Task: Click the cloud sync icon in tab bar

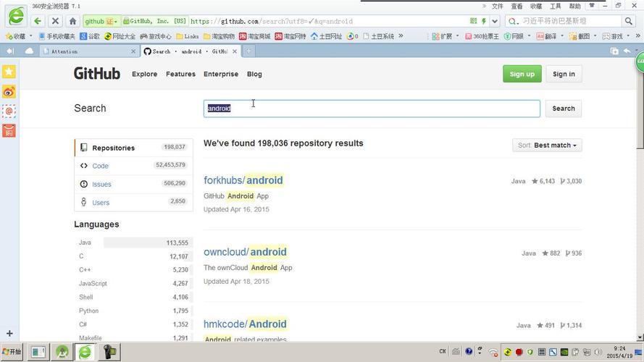Action: 29,51
